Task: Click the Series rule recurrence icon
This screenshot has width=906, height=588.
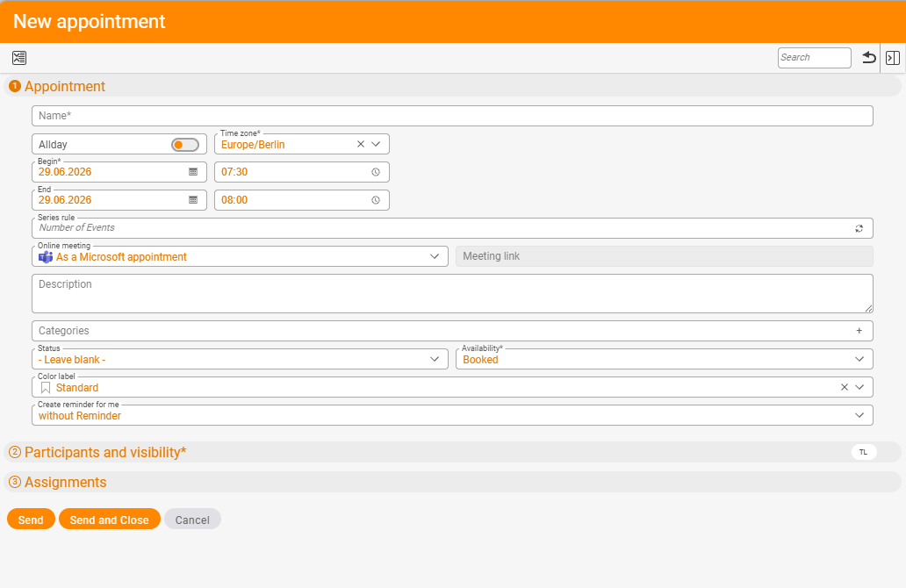Action: (859, 228)
